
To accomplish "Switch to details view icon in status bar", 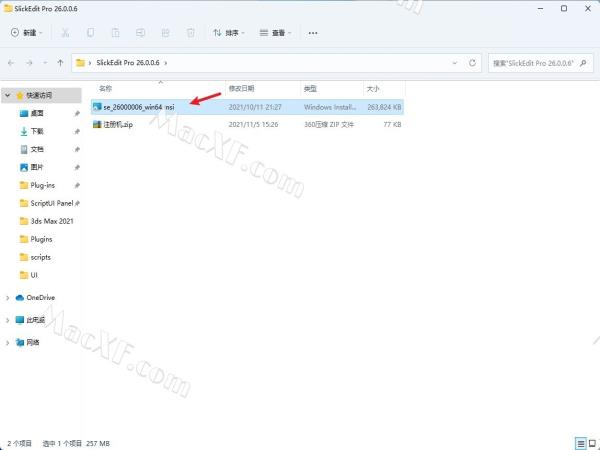I will point(579,442).
